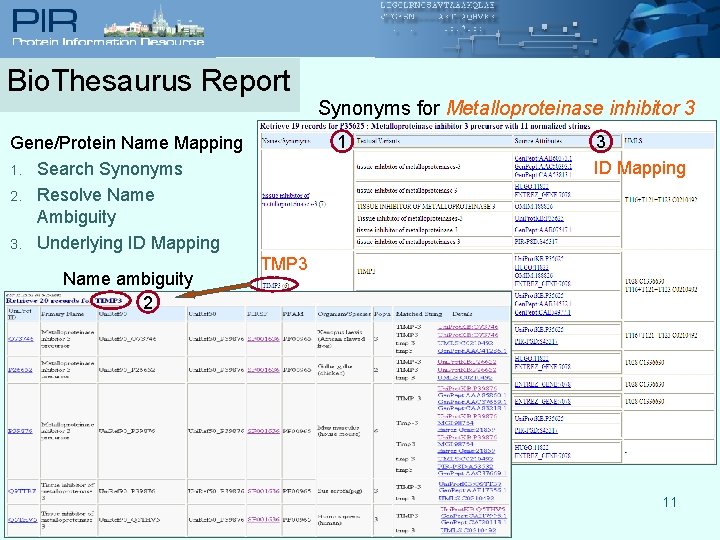Select the Mus musculus (house mouse) organism cell
Viewport: 720px width, 540px height.
[339, 430]
